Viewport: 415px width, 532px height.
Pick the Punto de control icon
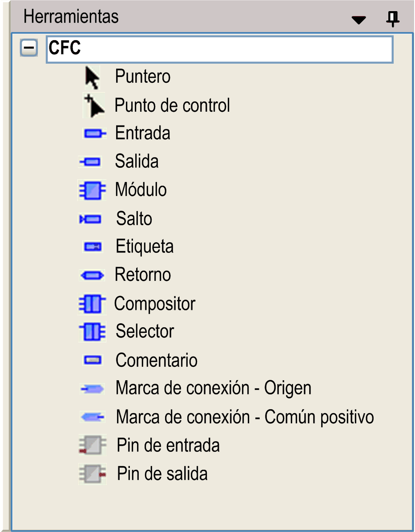coord(94,106)
